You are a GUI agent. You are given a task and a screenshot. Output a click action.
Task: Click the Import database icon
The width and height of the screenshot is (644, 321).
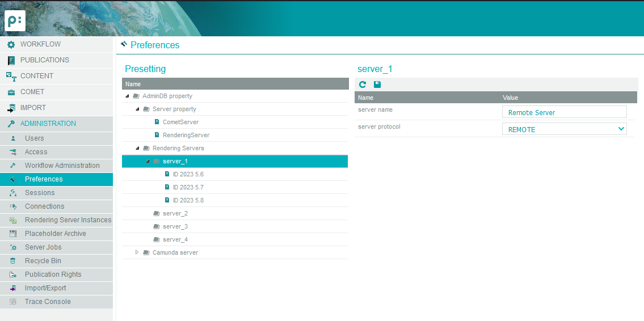point(11,108)
